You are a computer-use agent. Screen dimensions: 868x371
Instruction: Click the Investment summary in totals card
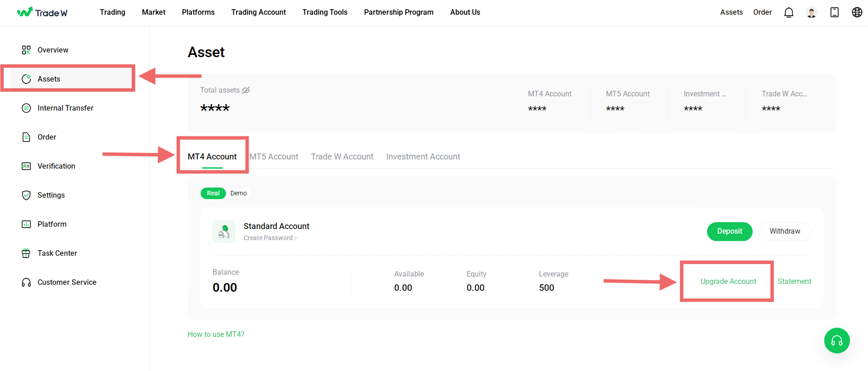pyautogui.click(x=705, y=101)
